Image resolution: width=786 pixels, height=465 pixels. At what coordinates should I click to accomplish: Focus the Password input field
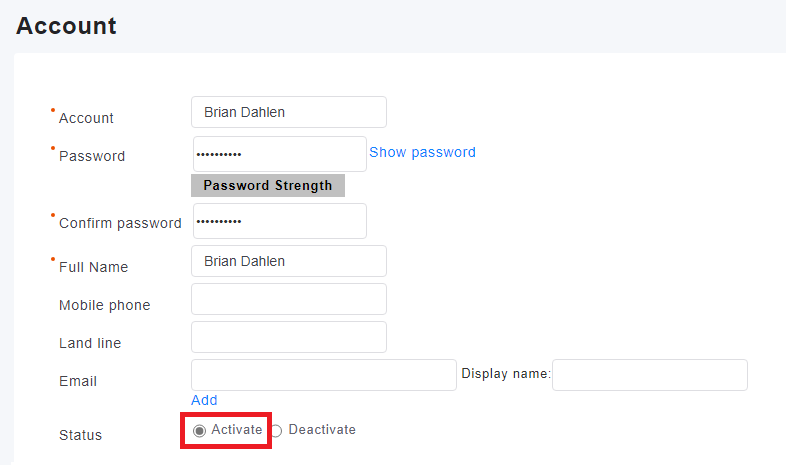(279, 154)
